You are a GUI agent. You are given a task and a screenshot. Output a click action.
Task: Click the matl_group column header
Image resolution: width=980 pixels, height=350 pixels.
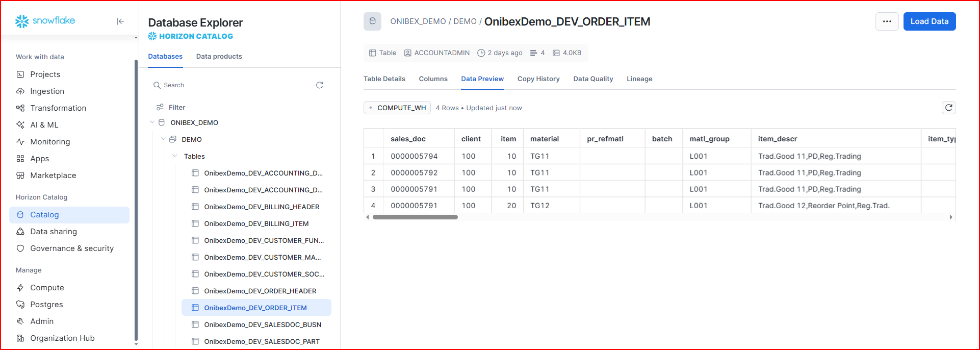point(716,139)
